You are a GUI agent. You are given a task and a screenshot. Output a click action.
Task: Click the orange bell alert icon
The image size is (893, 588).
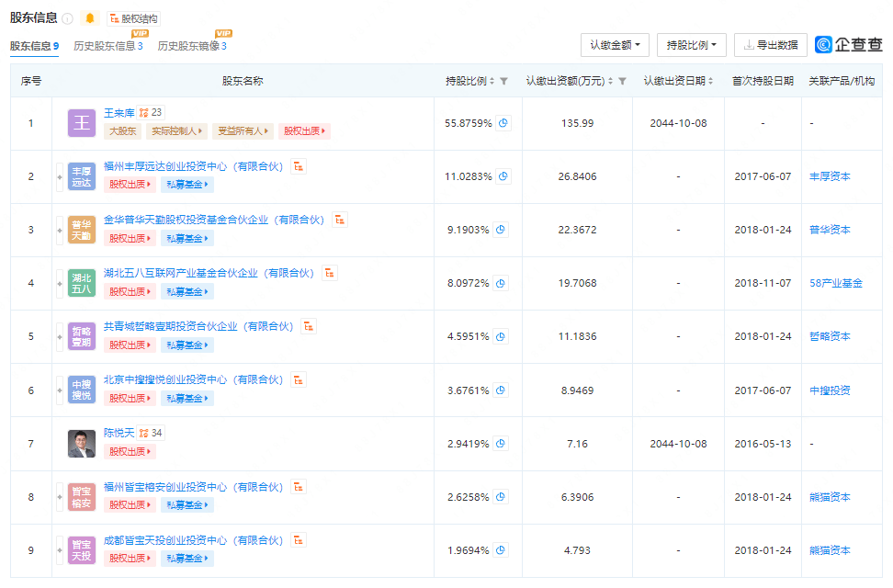89,18
